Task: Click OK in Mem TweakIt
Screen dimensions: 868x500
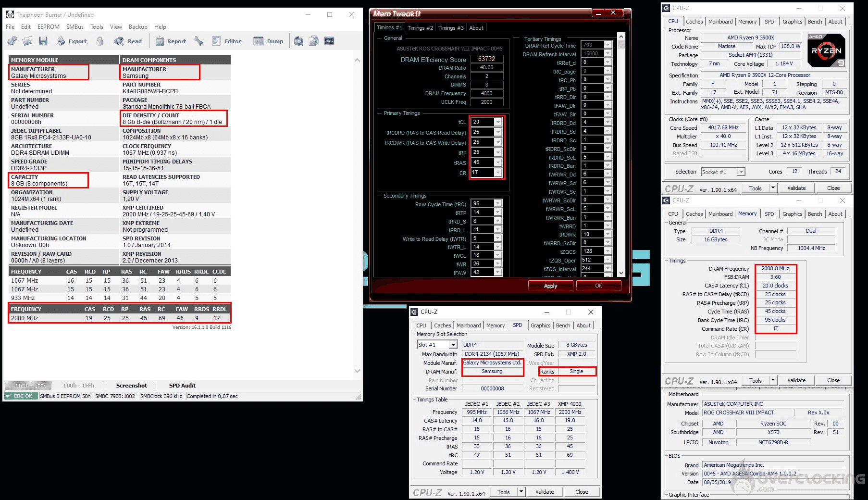Action: (598, 286)
